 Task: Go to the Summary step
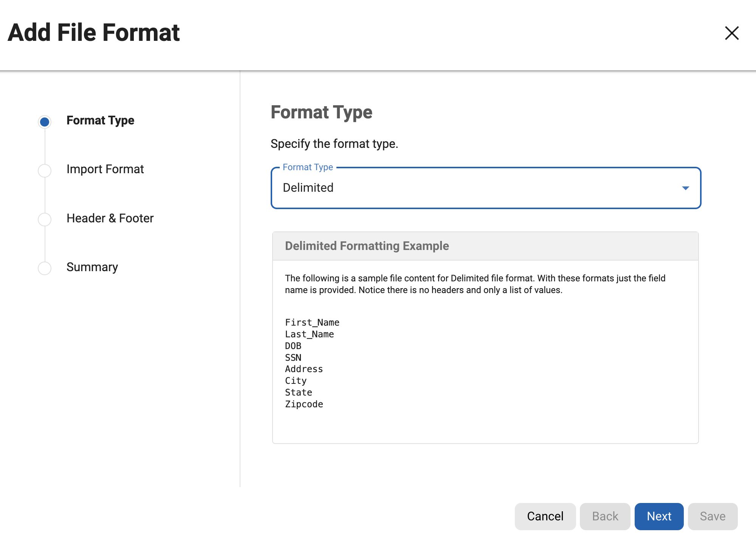[92, 267]
